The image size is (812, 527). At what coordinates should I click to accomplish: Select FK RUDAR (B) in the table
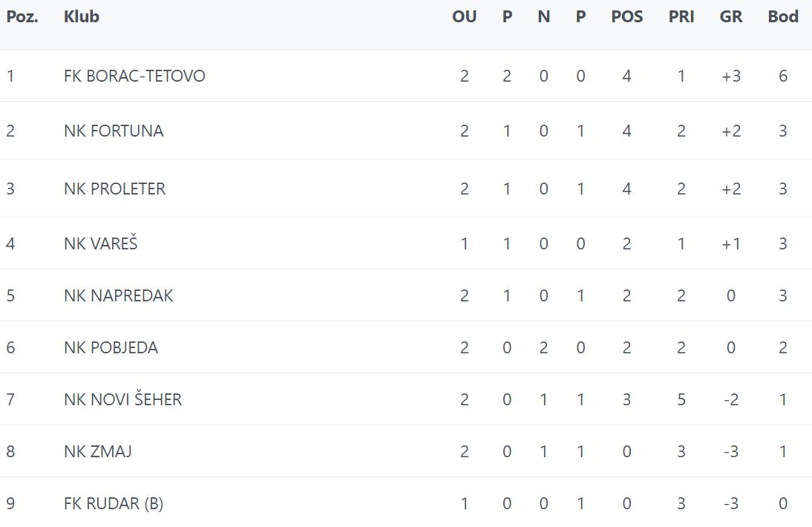(114, 503)
